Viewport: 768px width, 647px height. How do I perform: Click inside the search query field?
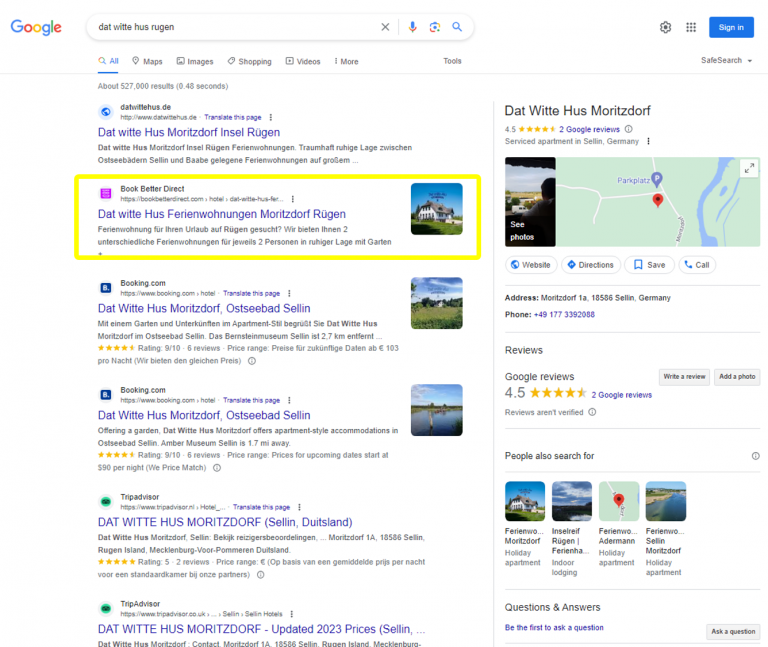click(235, 27)
